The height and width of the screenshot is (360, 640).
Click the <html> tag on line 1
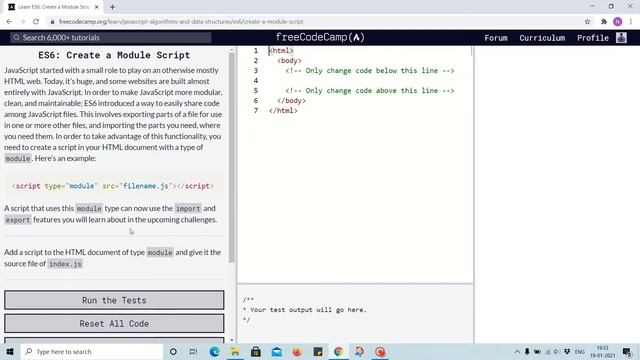[x=281, y=51]
